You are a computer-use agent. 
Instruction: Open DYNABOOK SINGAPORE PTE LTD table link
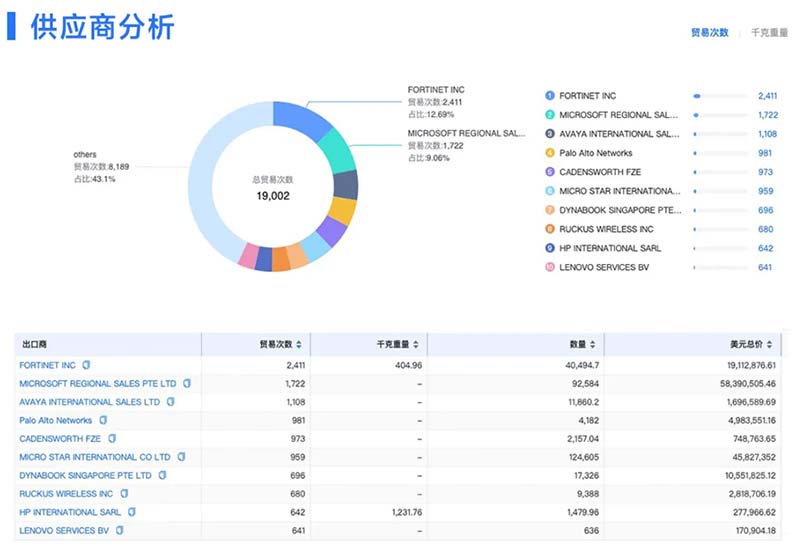pyautogui.click(x=86, y=475)
